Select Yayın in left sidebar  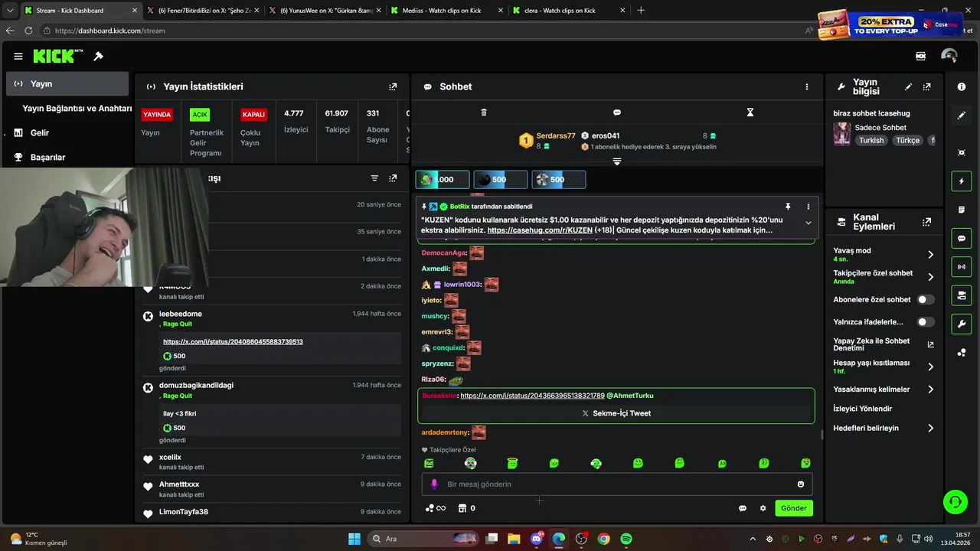67,83
